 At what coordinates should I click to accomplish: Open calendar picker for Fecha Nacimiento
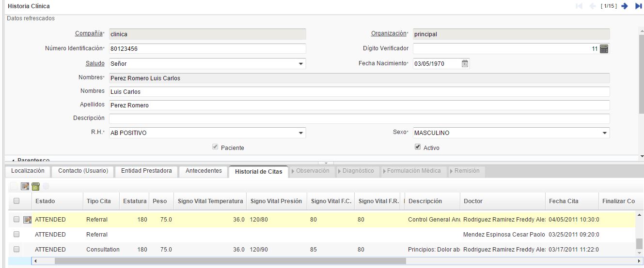pos(465,63)
